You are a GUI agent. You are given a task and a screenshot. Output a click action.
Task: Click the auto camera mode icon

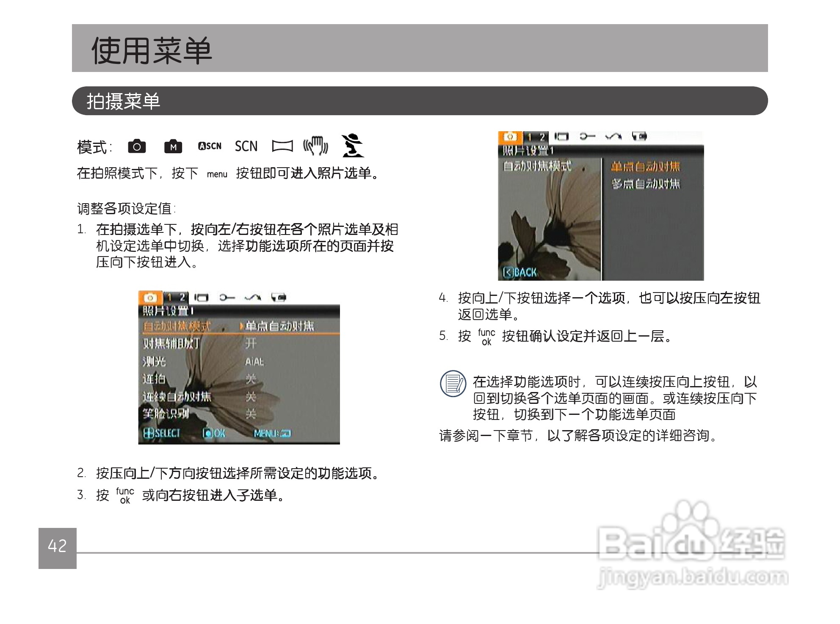point(137,146)
